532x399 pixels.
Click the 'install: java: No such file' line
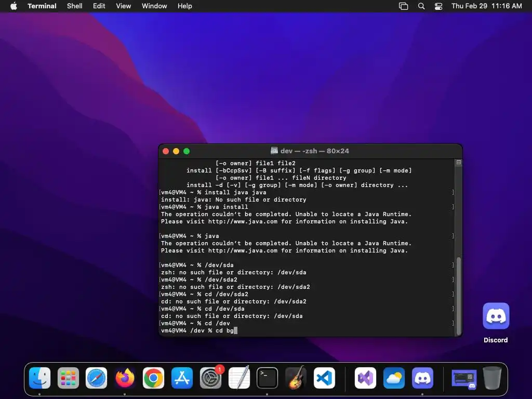point(234,200)
